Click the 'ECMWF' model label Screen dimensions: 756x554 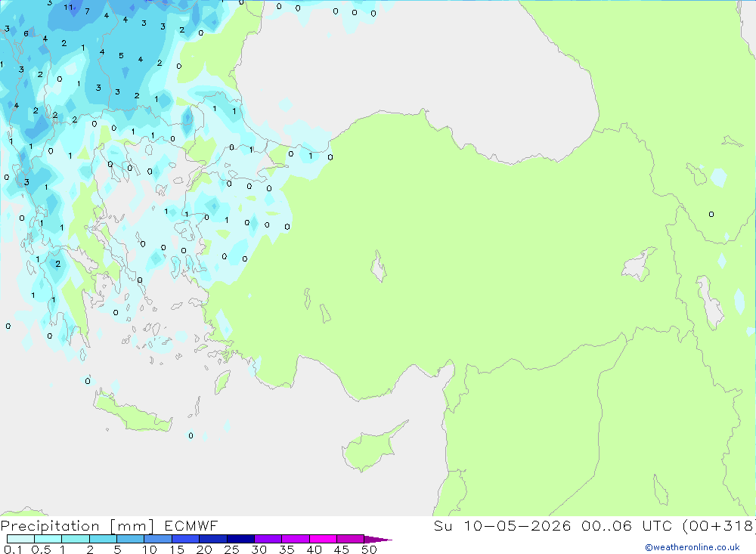pyautogui.click(x=191, y=526)
